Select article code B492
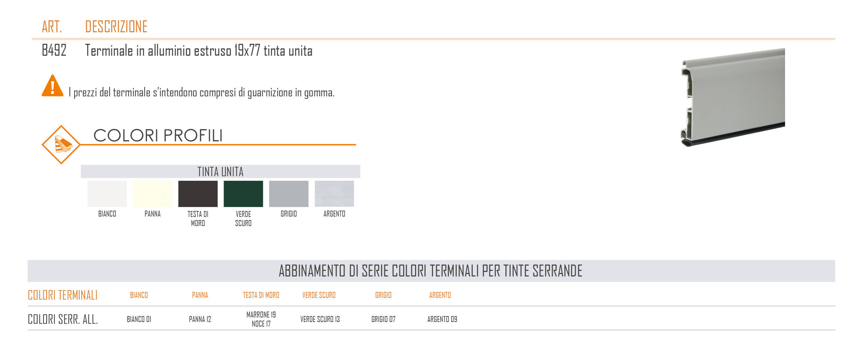The image size is (868, 349). pyautogui.click(x=54, y=50)
